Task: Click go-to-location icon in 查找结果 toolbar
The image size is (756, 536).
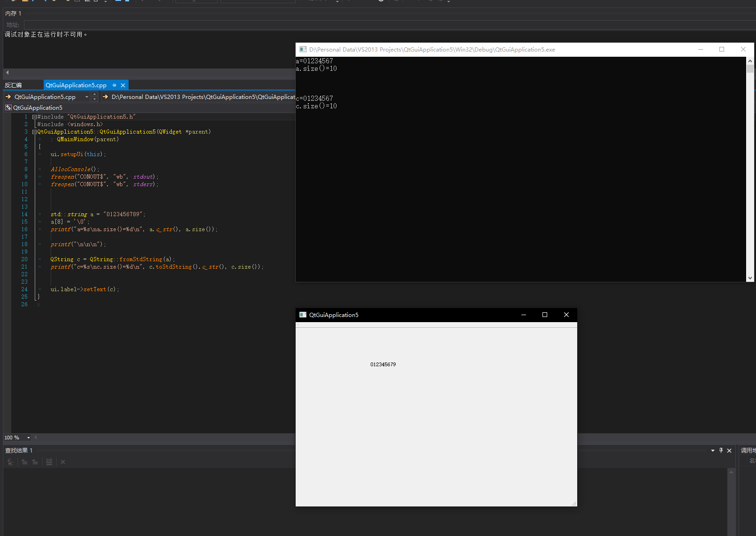Action: coord(10,462)
